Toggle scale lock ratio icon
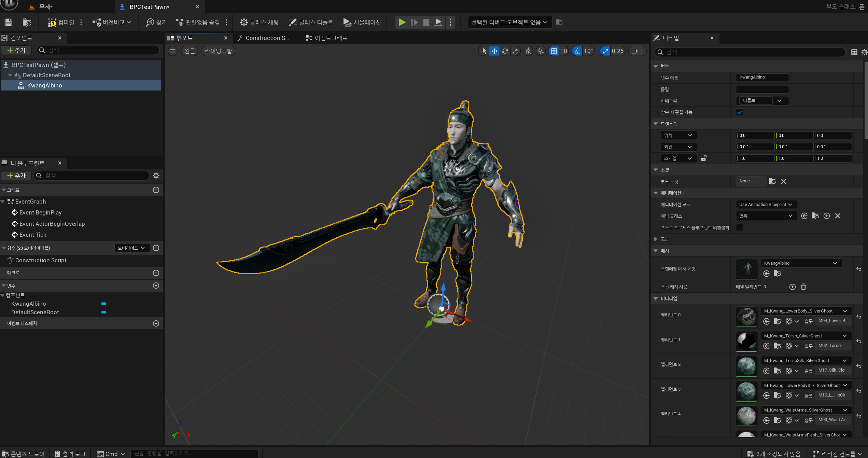868x458 pixels. 704,158
